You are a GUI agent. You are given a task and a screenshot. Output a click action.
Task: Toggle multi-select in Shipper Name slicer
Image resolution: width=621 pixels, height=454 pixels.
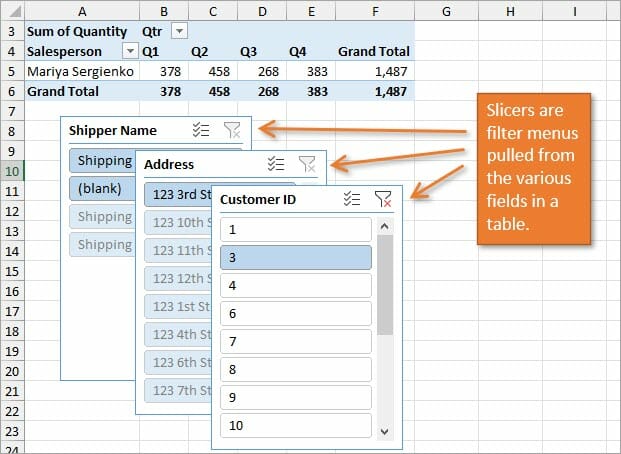(200, 130)
